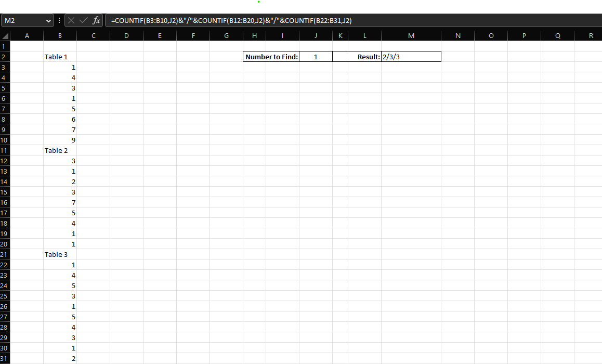Select column A header
Screen dimensions: 602x364
(x=27, y=36)
